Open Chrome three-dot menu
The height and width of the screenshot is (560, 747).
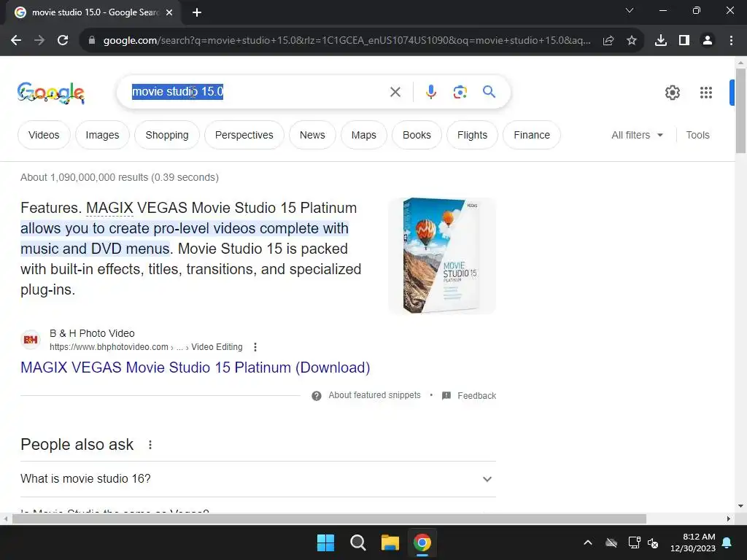(x=731, y=41)
